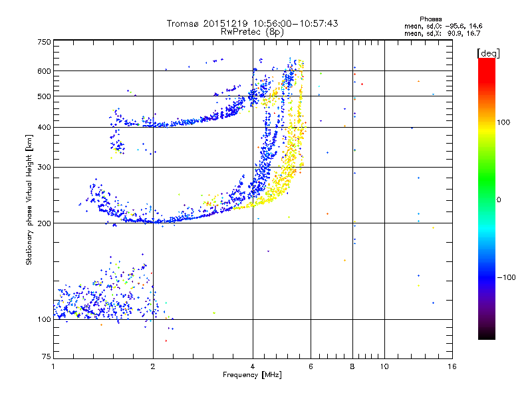Screen dimensions: 532x399
Task: Click the y-axis tick label "75"
Action: pos(47,356)
